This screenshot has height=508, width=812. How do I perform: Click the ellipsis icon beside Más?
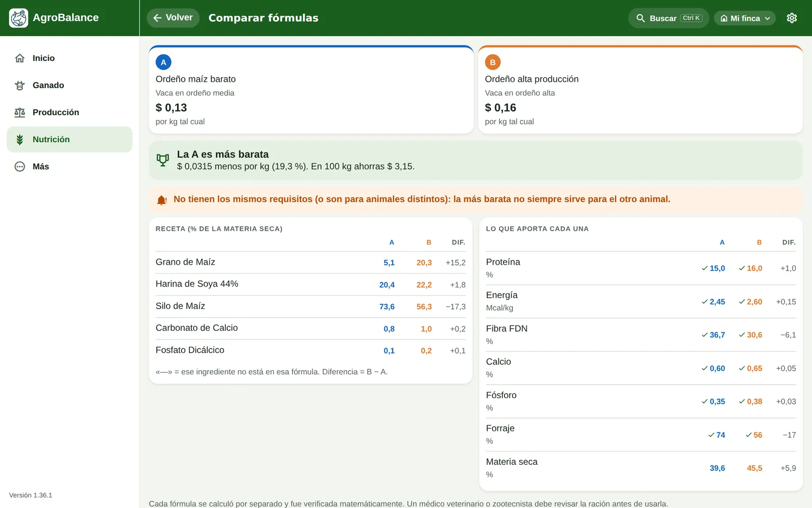(20, 167)
